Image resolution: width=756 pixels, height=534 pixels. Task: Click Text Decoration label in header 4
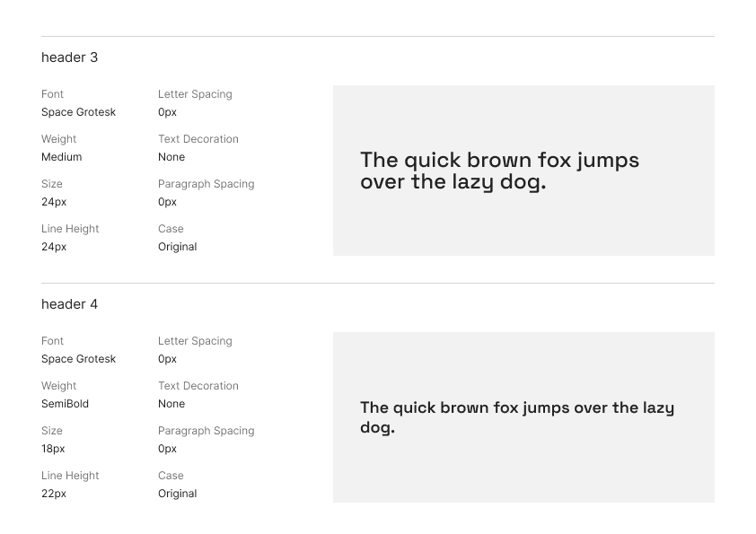pos(198,386)
